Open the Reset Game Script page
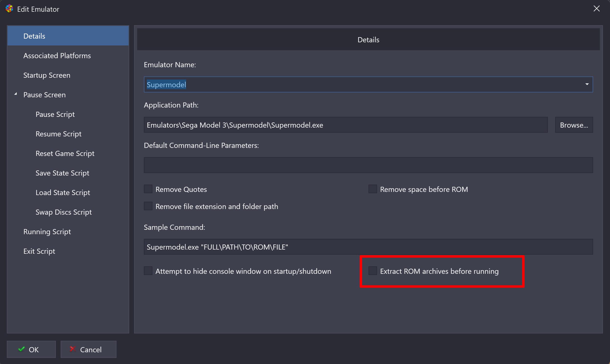This screenshot has height=364, width=610. (x=65, y=154)
